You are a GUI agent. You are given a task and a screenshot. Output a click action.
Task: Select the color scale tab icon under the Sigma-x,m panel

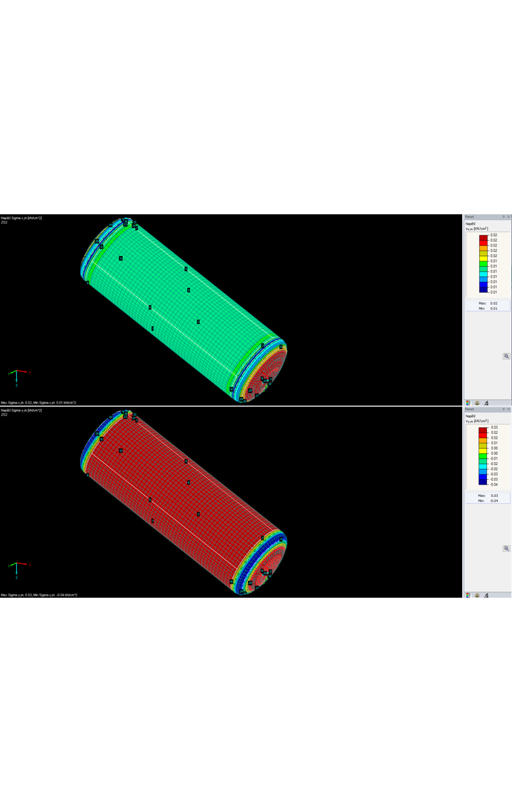click(468, 403)
